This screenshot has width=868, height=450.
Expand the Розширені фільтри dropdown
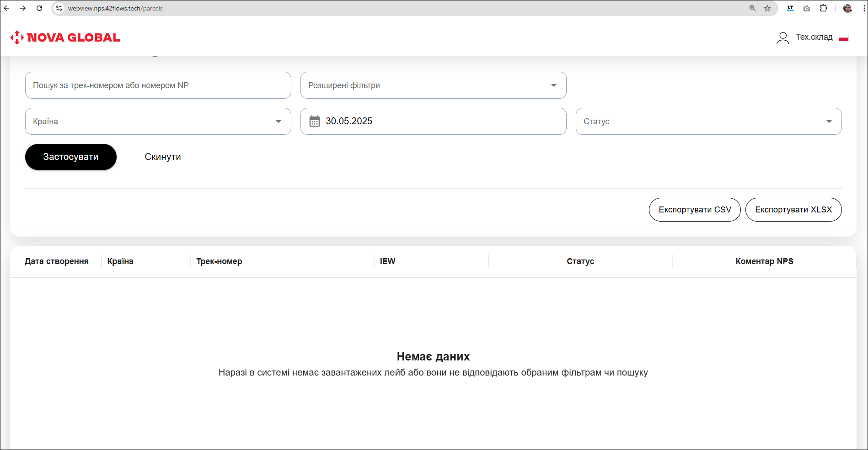[433, 85]
